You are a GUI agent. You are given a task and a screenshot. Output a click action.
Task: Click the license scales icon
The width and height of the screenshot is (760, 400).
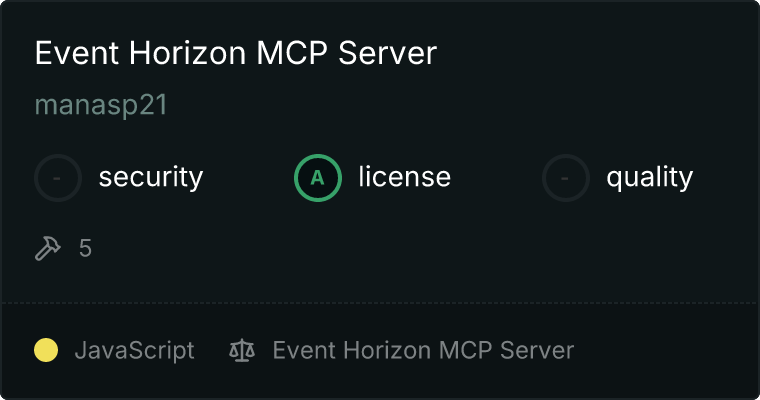[242, 350]
